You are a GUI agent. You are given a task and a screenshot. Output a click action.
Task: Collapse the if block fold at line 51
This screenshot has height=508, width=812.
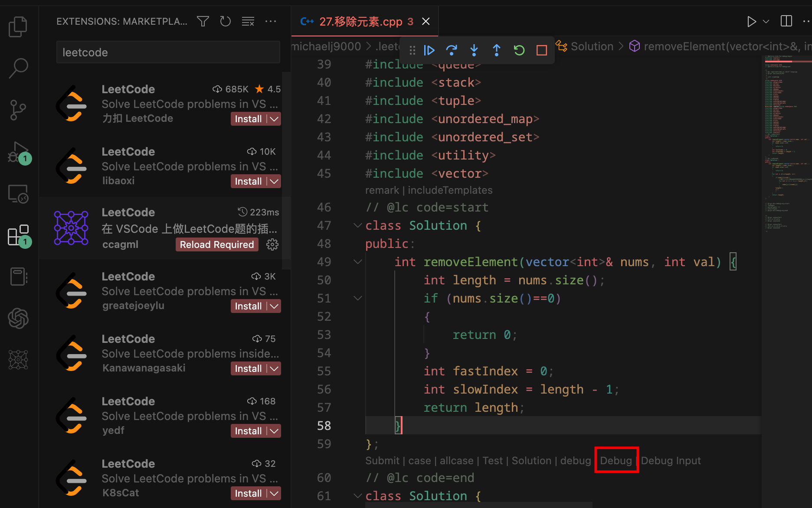point(358,298)
